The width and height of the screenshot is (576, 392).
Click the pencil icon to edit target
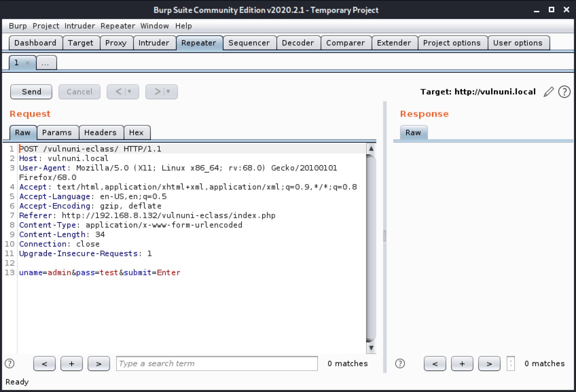(x=549, y=92)
